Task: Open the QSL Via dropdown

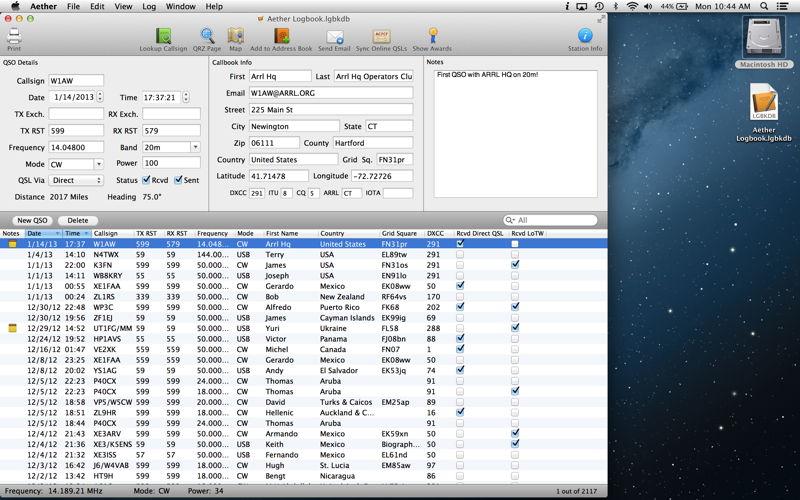Action: coord(76,180)
